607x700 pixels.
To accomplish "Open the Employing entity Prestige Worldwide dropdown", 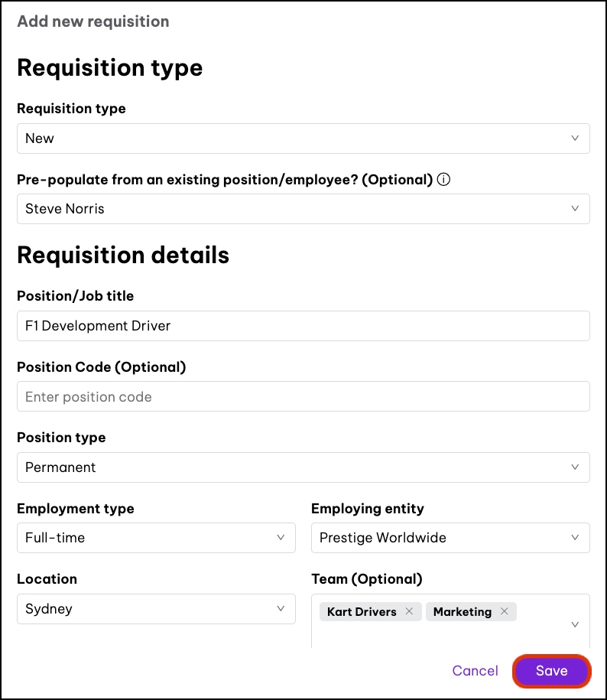I will [x=450, y=538].
